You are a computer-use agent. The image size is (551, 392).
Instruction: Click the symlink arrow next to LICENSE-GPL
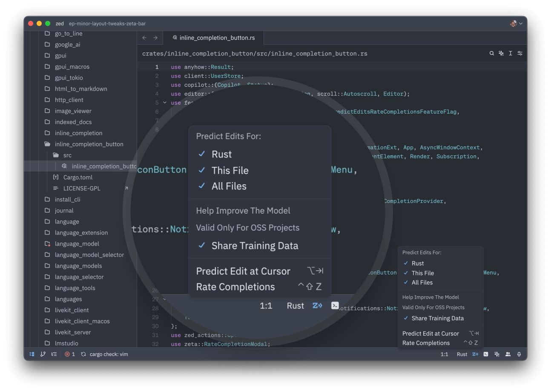tap(126, 188)
